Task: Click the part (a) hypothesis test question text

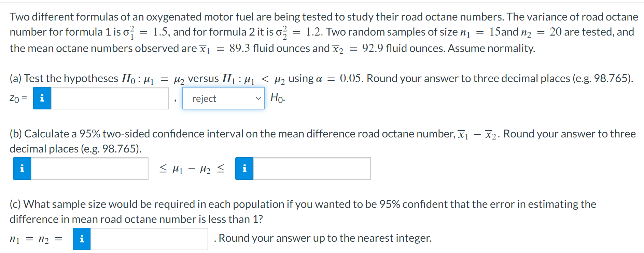Action: tap(321, 79)
